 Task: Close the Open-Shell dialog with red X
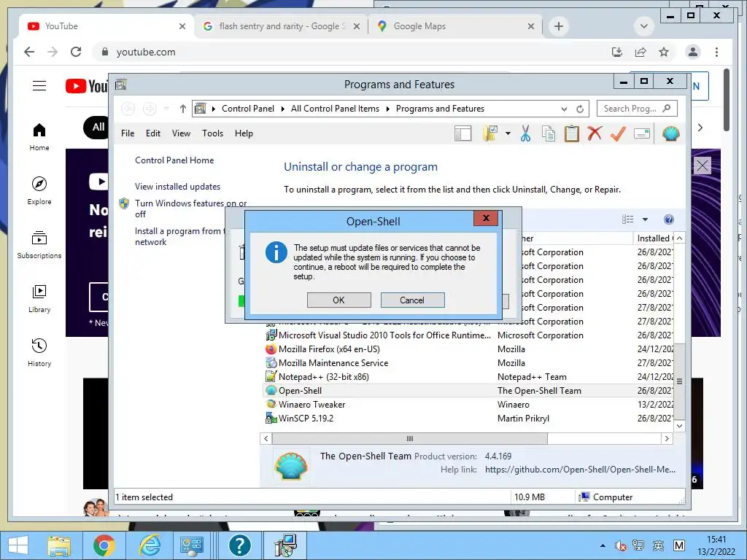pos(486,218)
